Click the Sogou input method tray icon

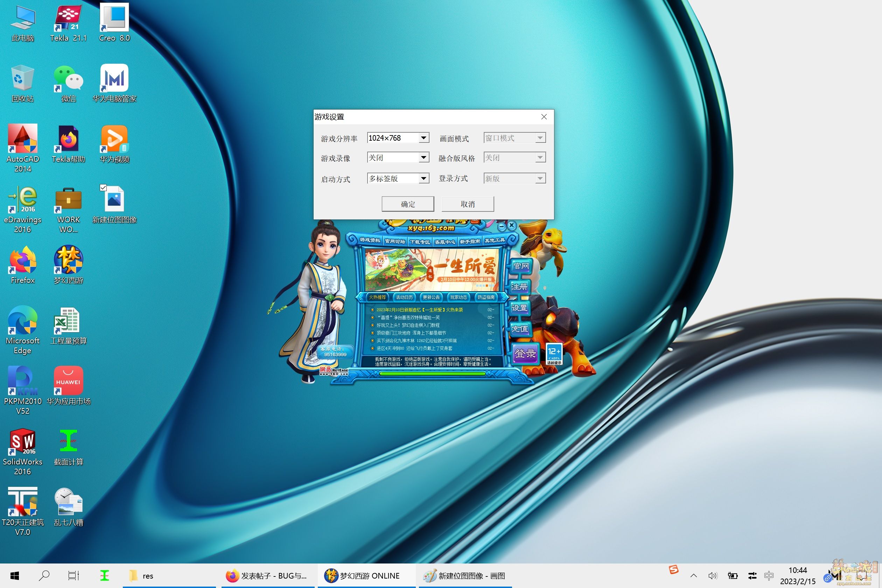tap(673, 570)
